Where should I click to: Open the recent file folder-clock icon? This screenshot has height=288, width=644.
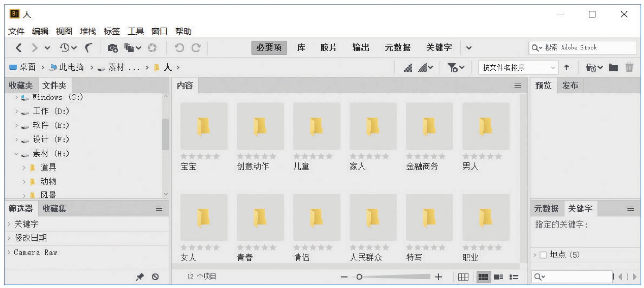click(x=594, y=67)
